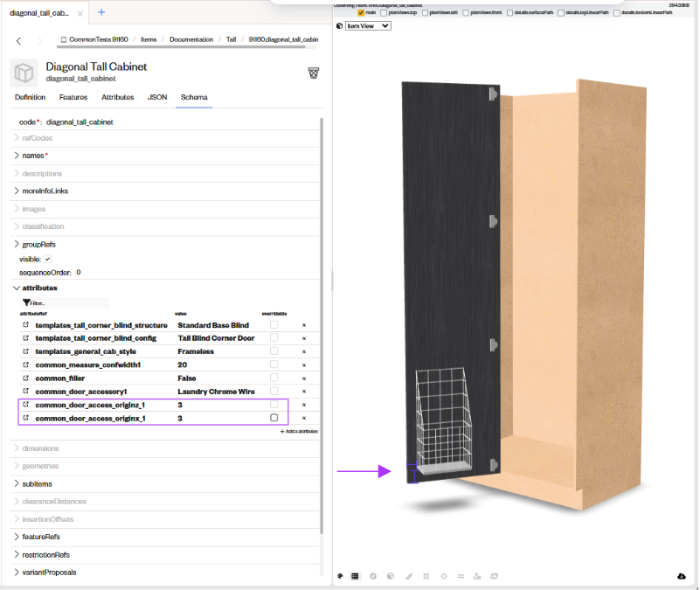Open the Item View dropdown
Viewport: 700px width, 590px height.
coord(368,26)
